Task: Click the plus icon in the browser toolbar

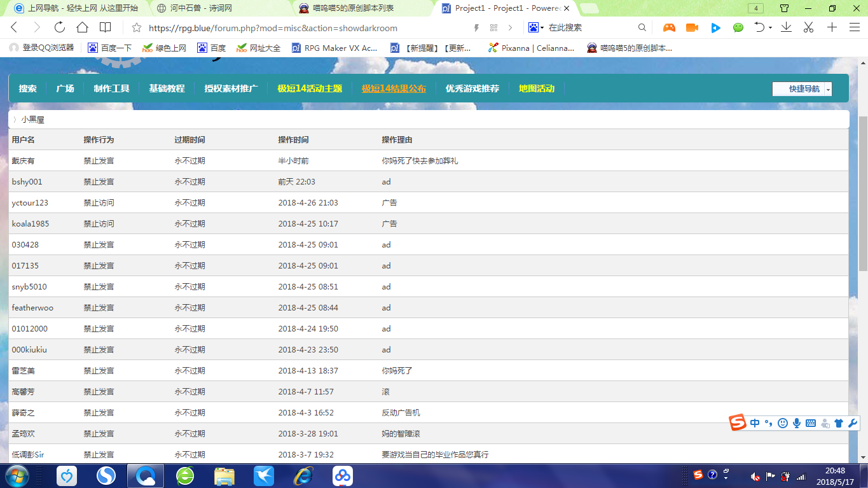Action: [832, 27]
